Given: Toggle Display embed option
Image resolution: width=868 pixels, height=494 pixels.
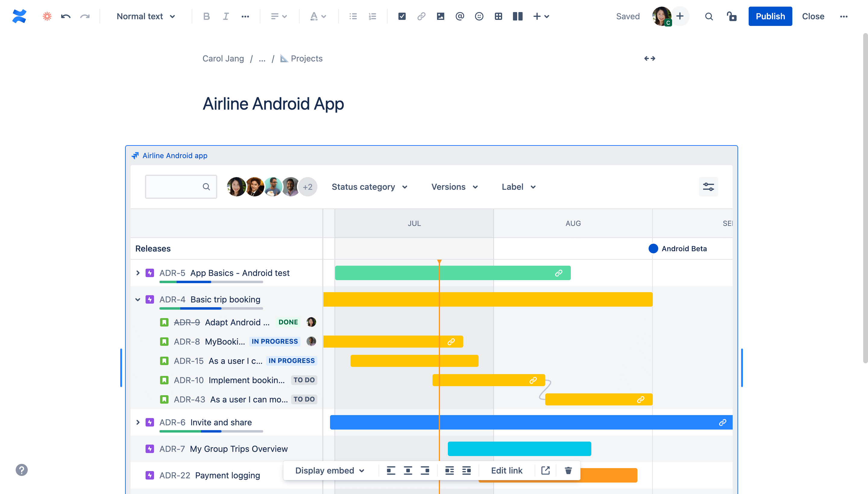Looking at the screenshot, I should click(x=329, y=471).
